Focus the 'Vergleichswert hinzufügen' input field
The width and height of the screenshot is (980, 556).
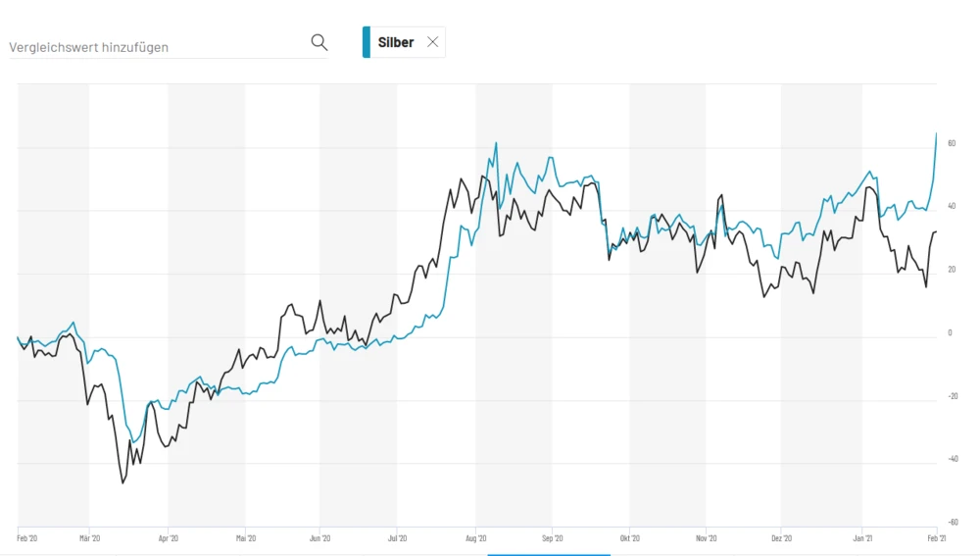coord(157,46)
